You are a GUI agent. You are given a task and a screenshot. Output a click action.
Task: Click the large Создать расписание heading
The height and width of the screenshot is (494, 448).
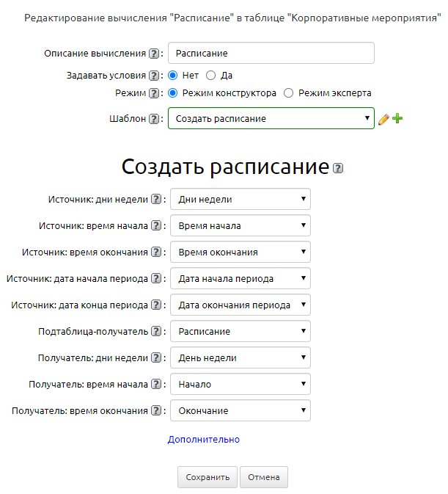[x=226, y=167]
